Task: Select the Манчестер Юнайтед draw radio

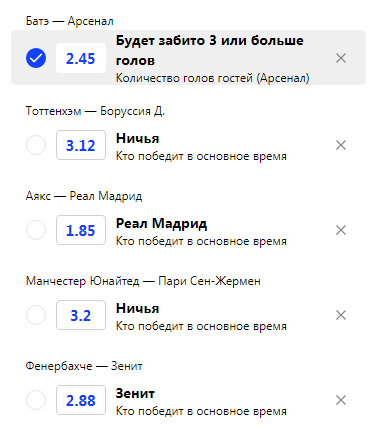Action: 36,315
